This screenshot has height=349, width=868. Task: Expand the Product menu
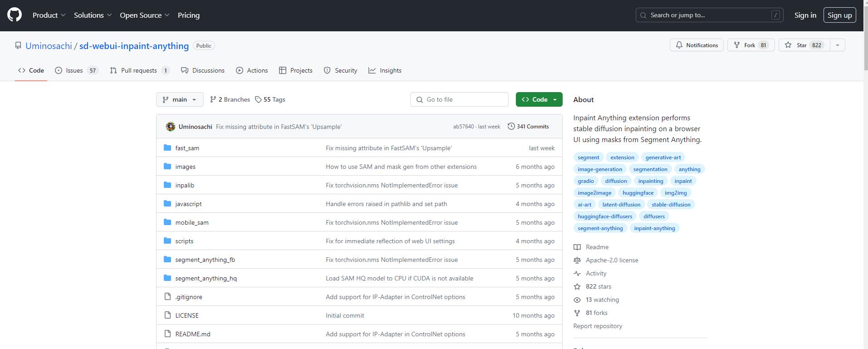49,15
